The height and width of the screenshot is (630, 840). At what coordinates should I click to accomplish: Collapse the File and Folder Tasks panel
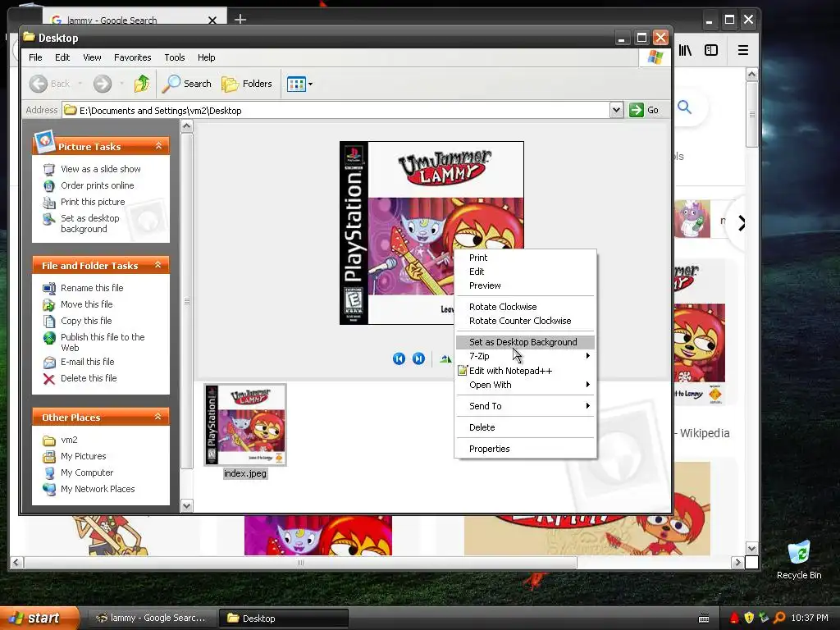pyautogui.click(x=158, y=265)
